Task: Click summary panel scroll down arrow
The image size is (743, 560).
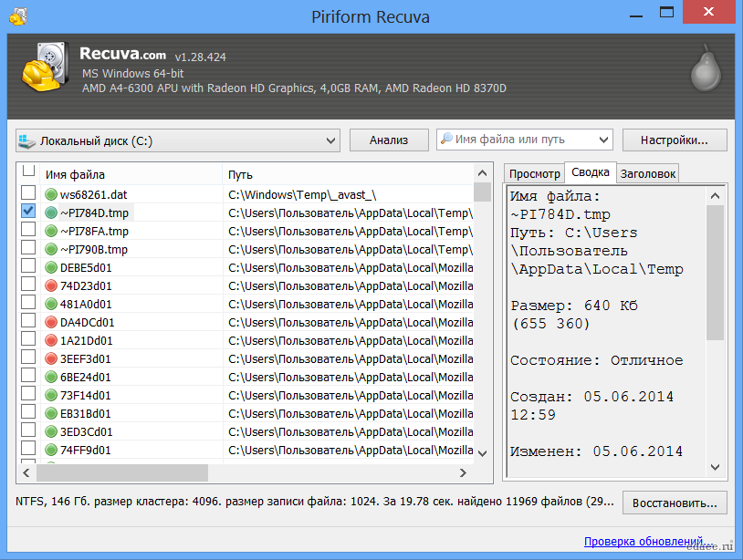Action: click(x=715, y=467)
